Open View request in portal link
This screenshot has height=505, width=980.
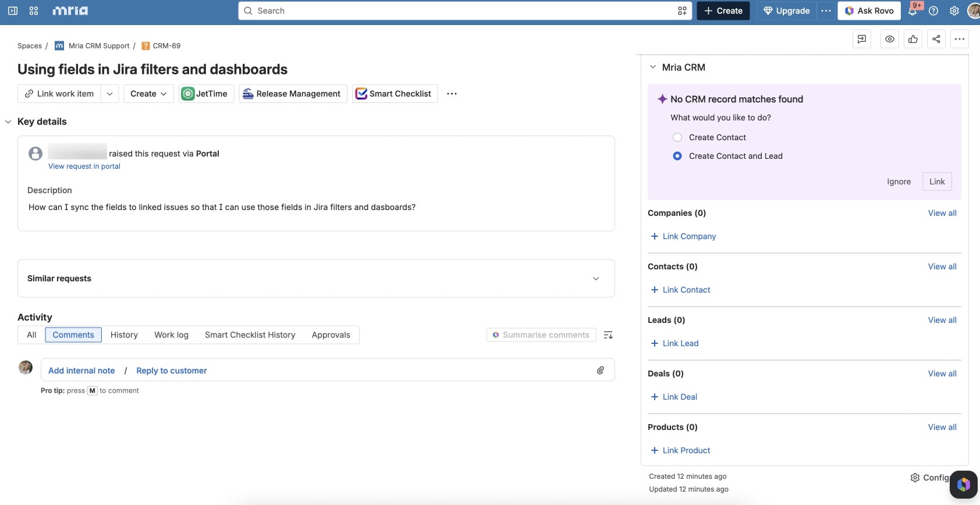point(84,166)
